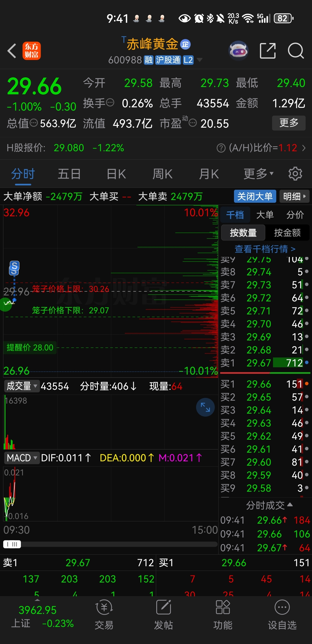
Task: Open 发帖 post icon in bottom bar
Action: coord(163,615)
